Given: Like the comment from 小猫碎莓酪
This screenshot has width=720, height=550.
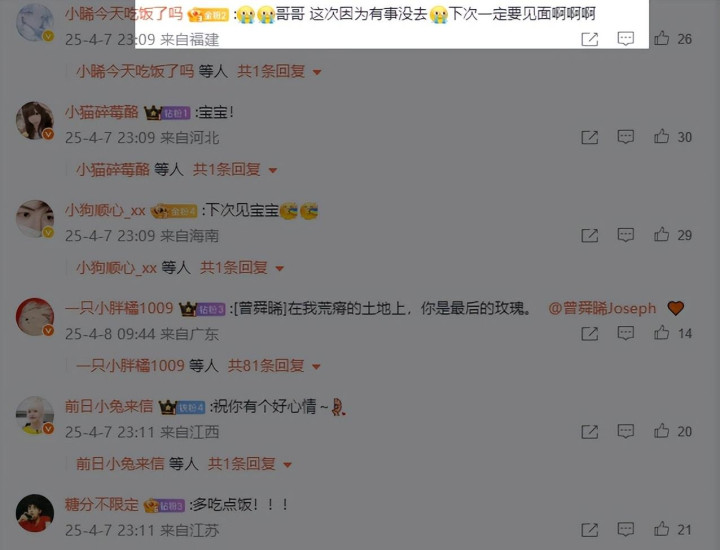Looking at the screenshot, I should click(x=661, y=136).
